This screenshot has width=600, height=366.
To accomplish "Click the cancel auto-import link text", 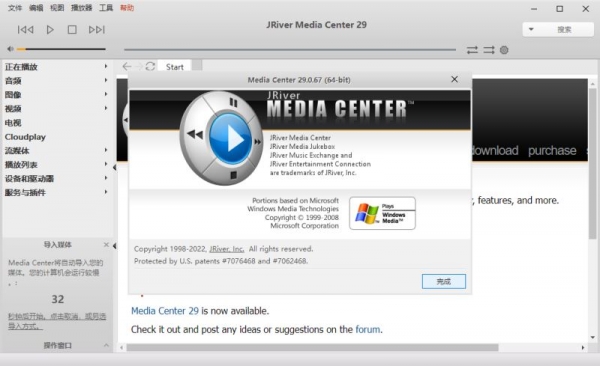I will coord(57,321).
